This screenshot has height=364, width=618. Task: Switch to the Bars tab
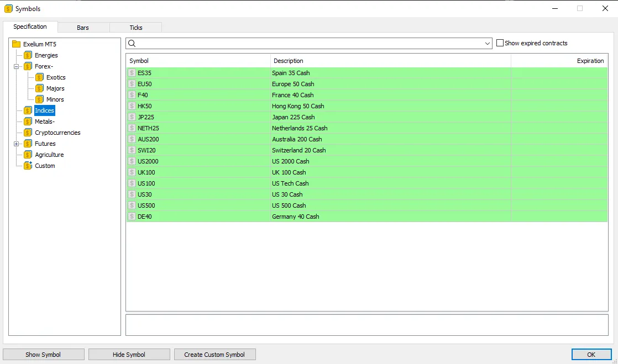83,28
